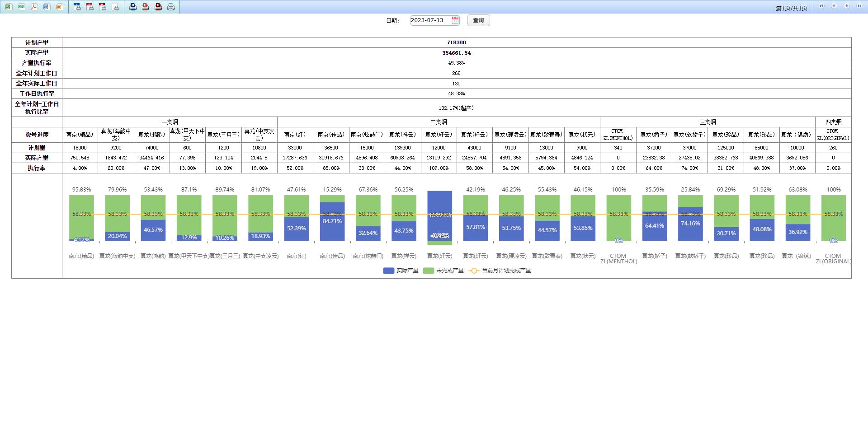The image size is (868, 425).
Task: Click the table header 真龙(锦绣)
Action: tap(797, 135)
